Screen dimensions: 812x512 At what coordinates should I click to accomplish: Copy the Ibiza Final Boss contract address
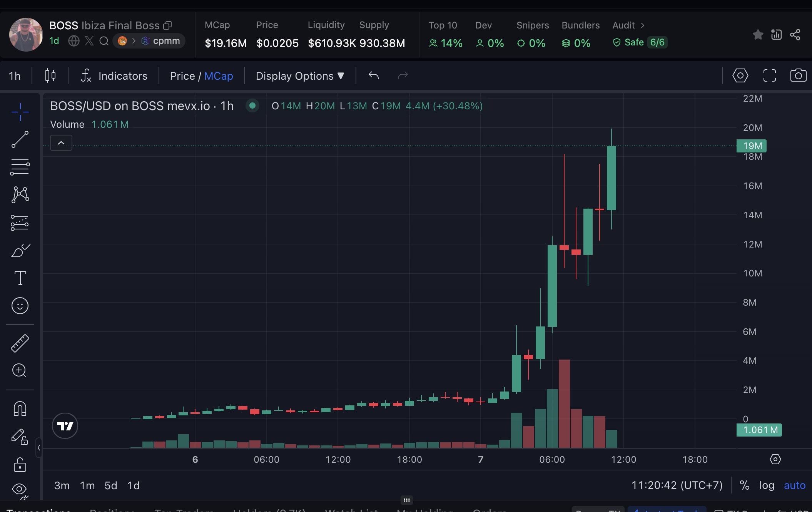(x=167, y=25)
